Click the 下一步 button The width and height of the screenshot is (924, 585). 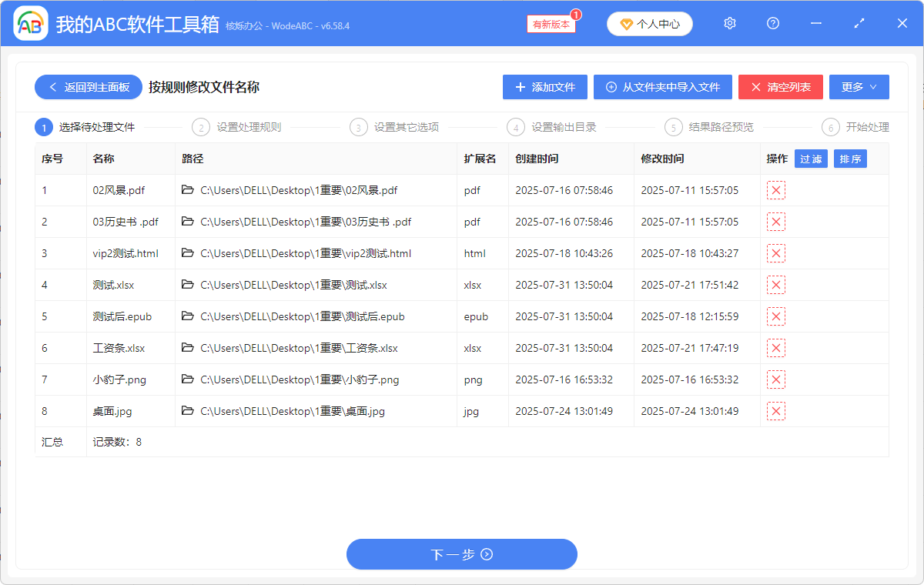coord(461,554)
